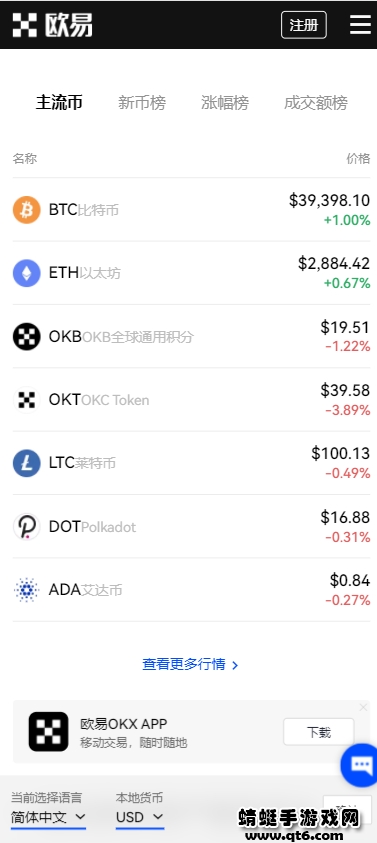
Task: Select the OKB coin icon
Action: 26,337
